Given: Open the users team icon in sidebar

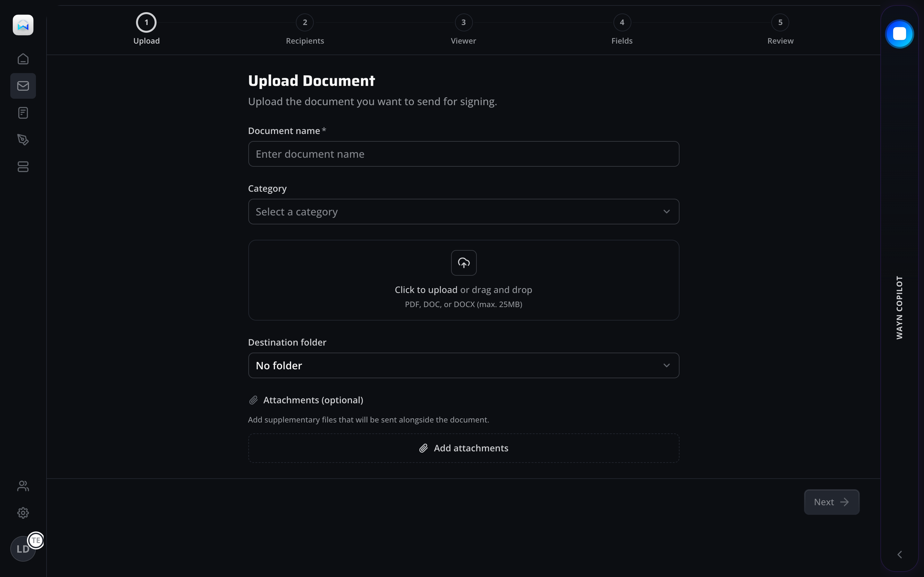Looking at the screenshot, I should tap(23, 486).
